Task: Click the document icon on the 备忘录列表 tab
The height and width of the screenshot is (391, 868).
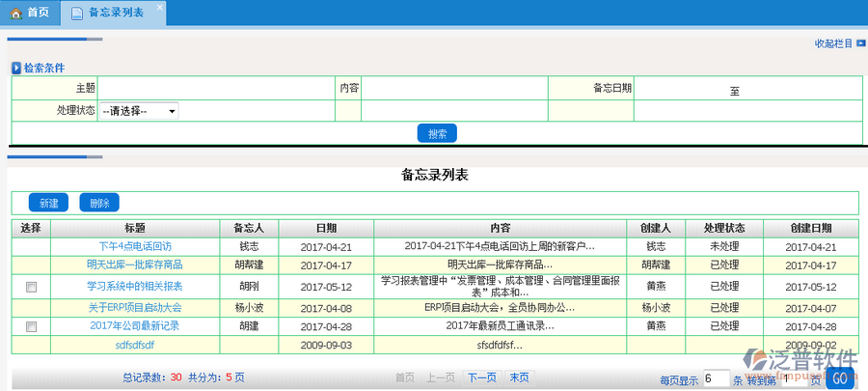Action: pyautogui.click(x=76, y=13)
